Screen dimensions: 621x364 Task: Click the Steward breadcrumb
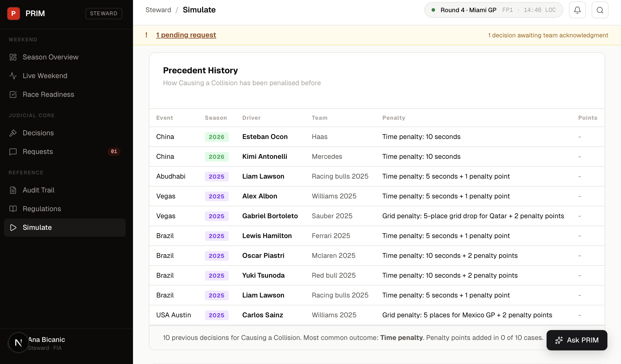coord(158,10)
